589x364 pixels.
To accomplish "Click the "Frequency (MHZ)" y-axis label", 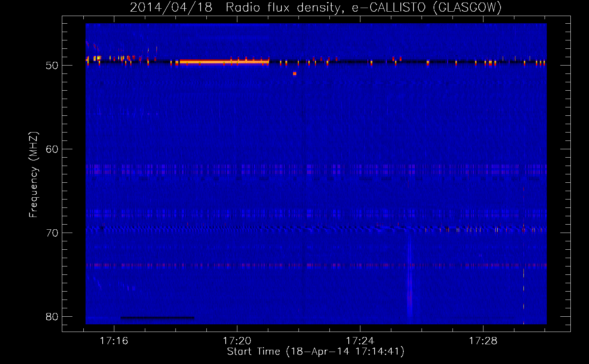I will tap(33, 175).
